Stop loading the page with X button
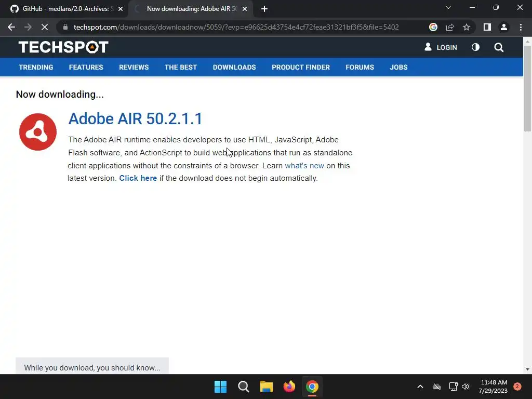The image size is (532, 399). [x=45, y=27]
